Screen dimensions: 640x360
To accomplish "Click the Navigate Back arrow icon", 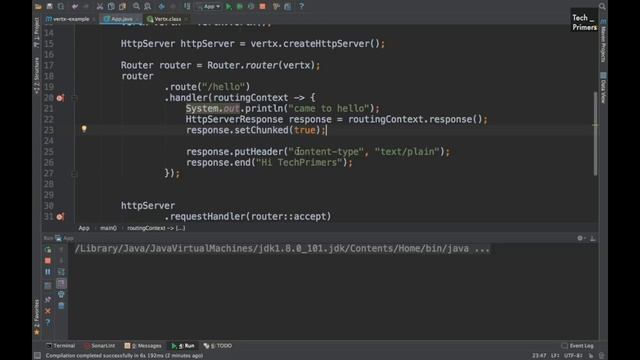I will [x=162, y=7].
